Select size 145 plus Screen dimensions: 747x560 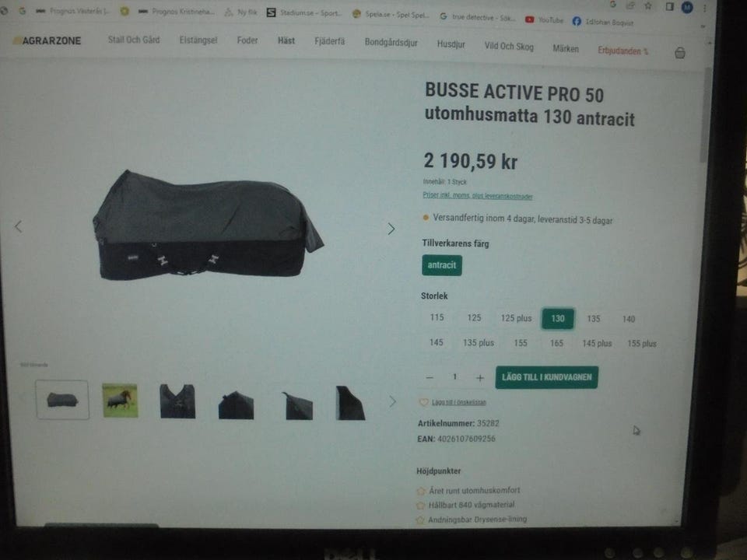[x=597, y=343]
